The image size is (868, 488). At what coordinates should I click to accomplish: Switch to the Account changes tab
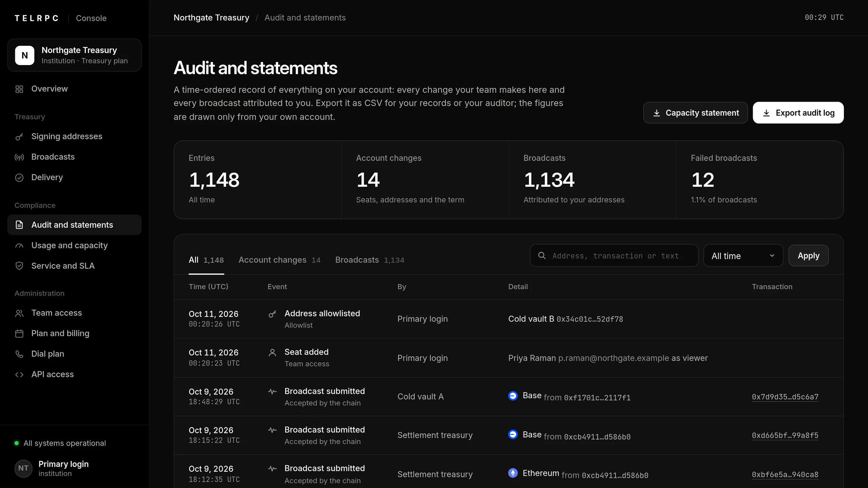(x=279, y=260)
